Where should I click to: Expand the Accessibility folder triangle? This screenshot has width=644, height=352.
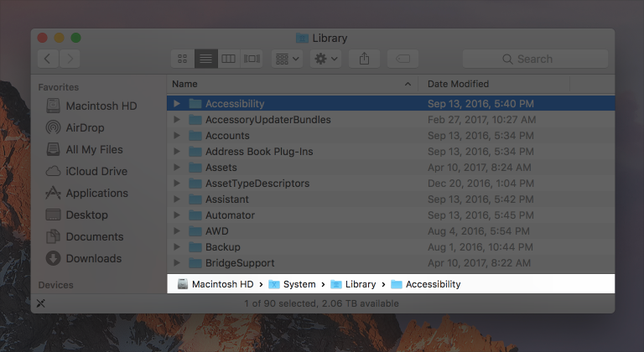[x=177, y=104]
